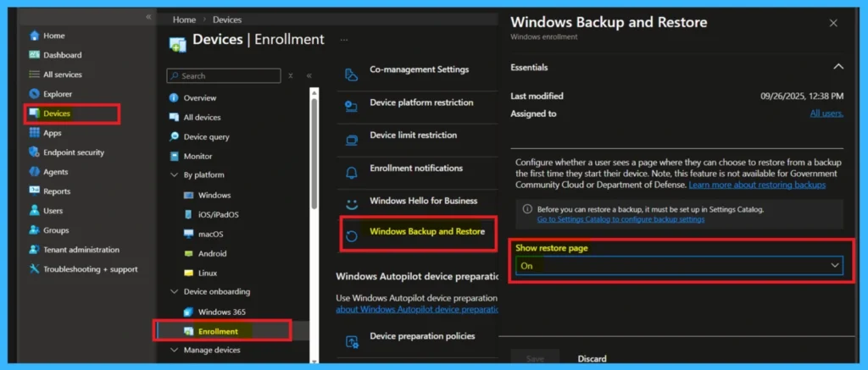868x370 pixels.
Task: Open Windows Hello for Business text label
Action: point(424,201)
